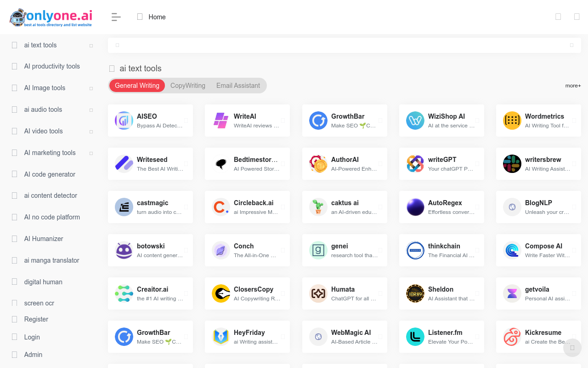588x368 pixels.
Task: Switch to the CopyWriting tab
Action: pyautogui.click(x=188, y=86)
